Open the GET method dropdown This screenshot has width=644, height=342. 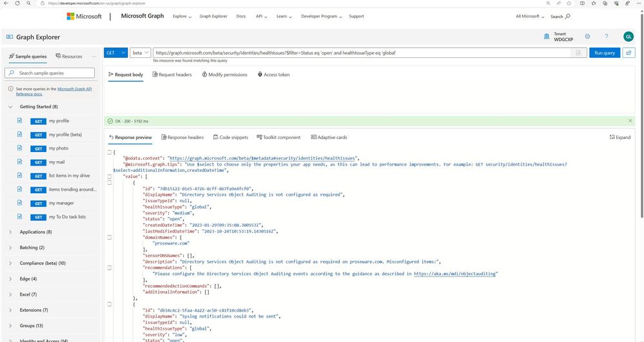(x=116, y=53)
